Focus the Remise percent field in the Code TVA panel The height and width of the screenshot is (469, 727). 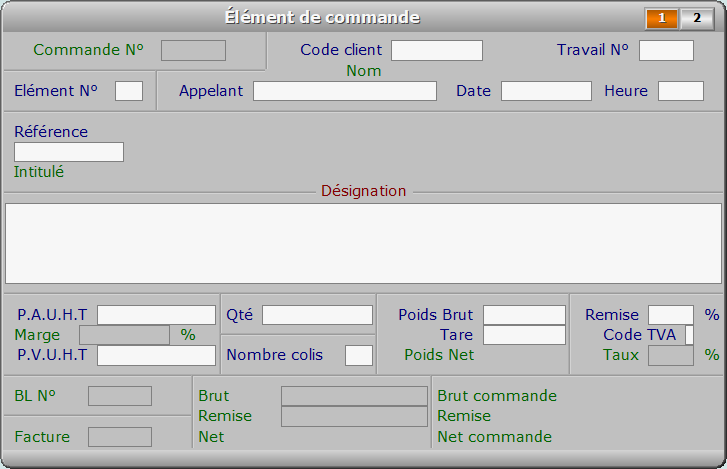click(x=670, y=315)
